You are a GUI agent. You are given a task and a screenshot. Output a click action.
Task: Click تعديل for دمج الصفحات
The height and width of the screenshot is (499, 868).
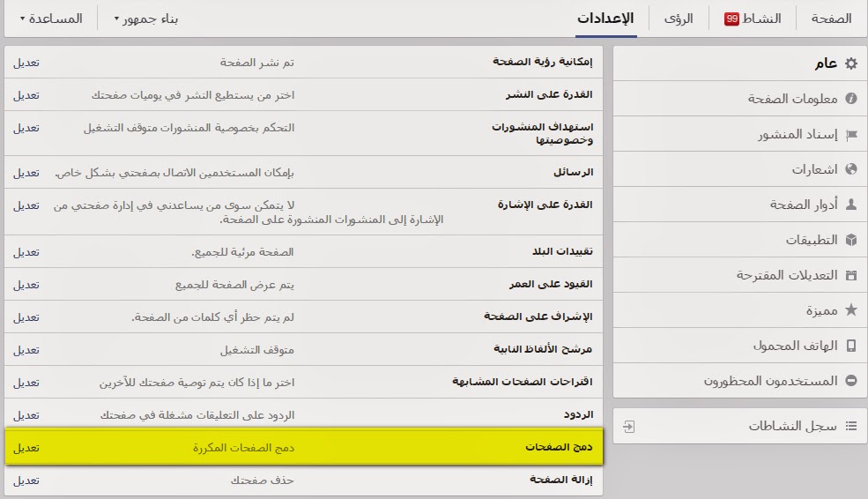coord(26,448)
